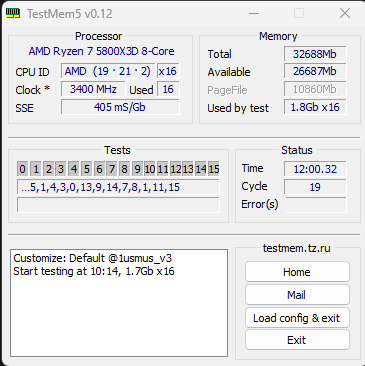Click test box number 7
365x366 pixels.
click(112, 169)
